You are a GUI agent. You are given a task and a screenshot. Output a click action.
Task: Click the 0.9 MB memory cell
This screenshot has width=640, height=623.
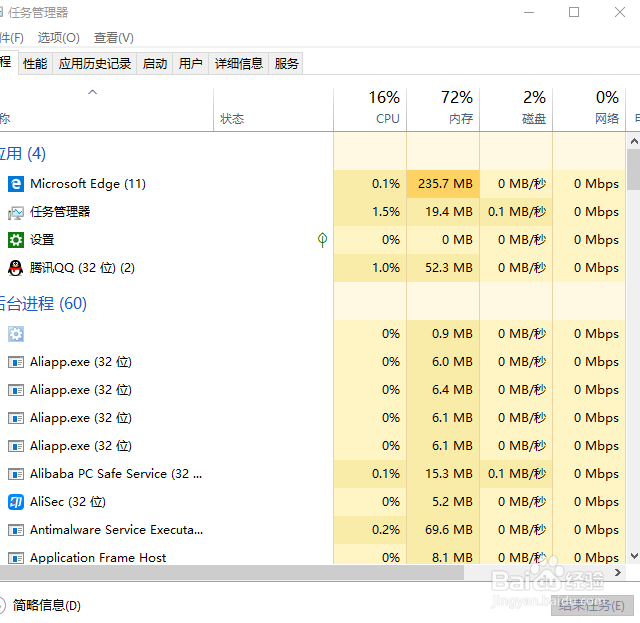coord(443,334)
